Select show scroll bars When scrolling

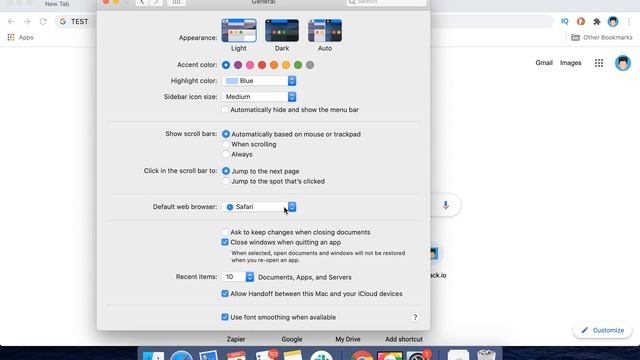226,144
